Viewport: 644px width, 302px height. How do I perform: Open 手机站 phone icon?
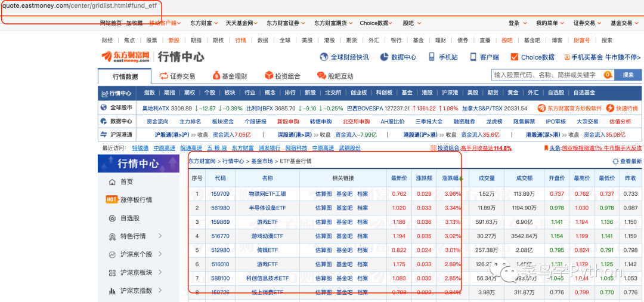pos(432,57)
